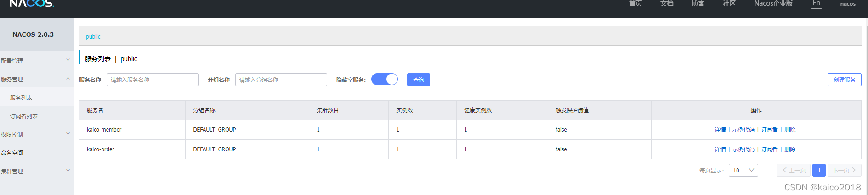Switch language with the En icon

coord(816,4)
